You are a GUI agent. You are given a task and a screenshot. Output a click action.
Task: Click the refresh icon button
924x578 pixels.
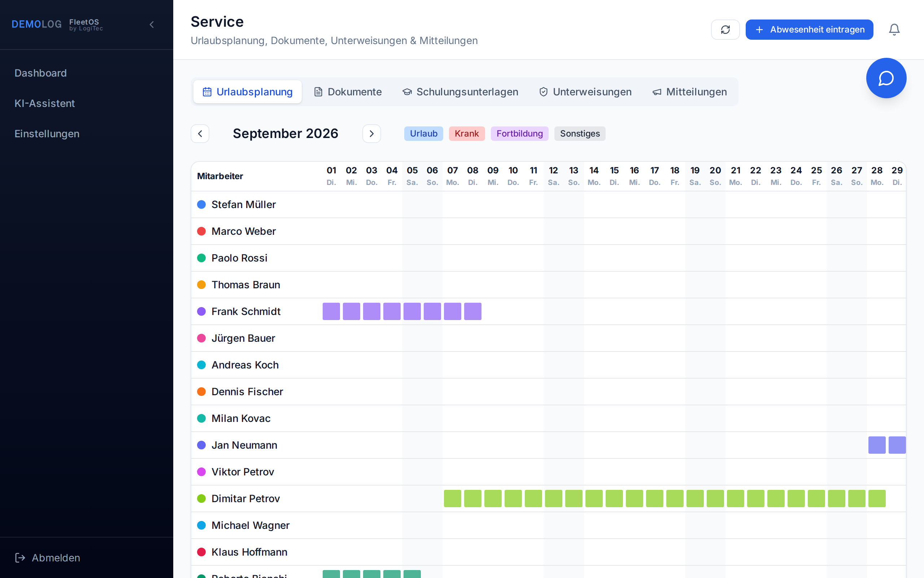(x=725, y=29)
